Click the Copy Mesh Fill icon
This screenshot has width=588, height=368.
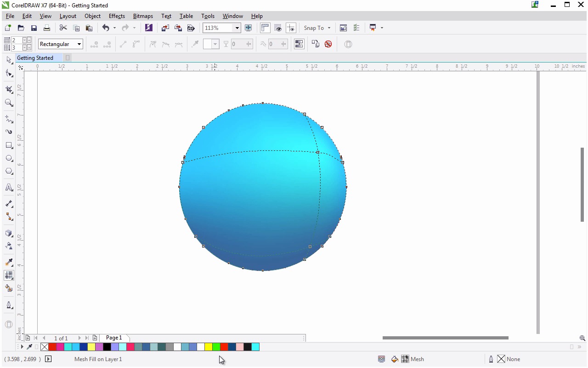tap(315, 44)
